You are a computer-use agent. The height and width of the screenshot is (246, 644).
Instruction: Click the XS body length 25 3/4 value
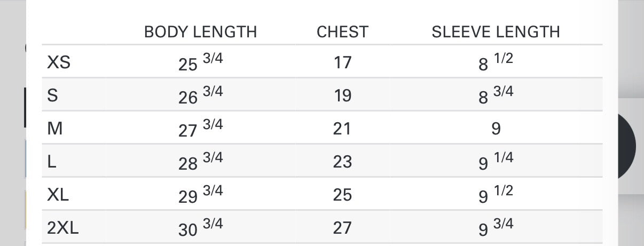pyautogui.click(x=200, y=63)
